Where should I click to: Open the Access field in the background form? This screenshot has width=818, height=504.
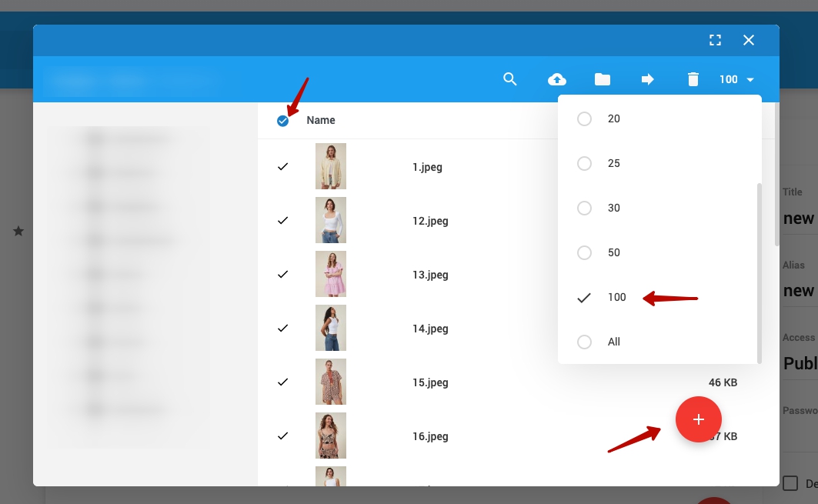800,363
